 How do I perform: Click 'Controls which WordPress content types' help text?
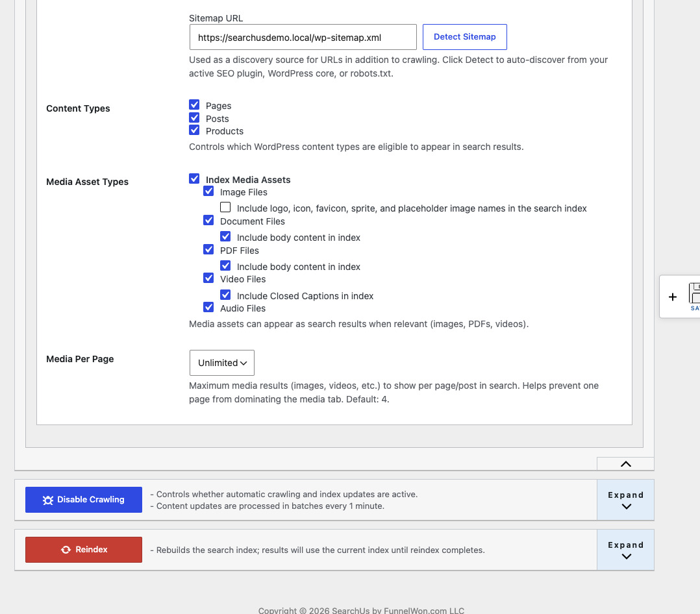(x=356, y=147)
